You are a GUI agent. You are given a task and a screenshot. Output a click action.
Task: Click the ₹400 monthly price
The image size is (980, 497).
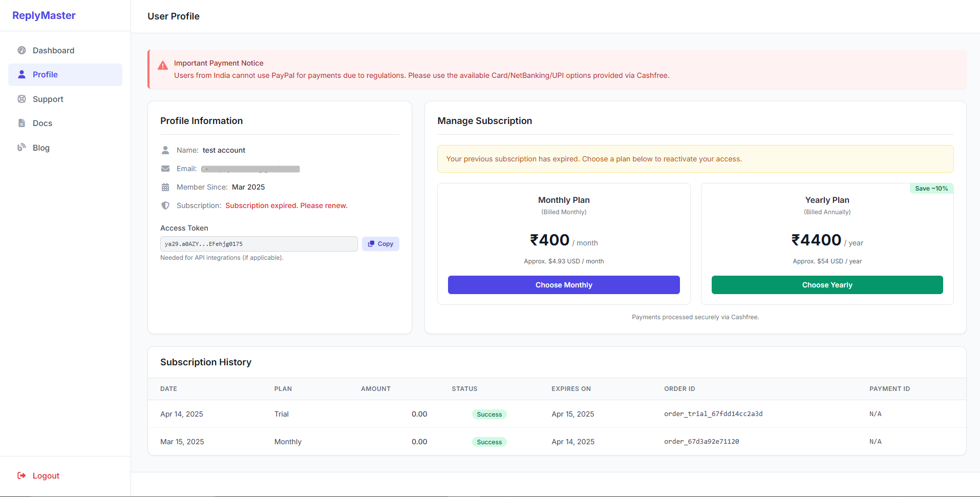(x=549, y=240)
